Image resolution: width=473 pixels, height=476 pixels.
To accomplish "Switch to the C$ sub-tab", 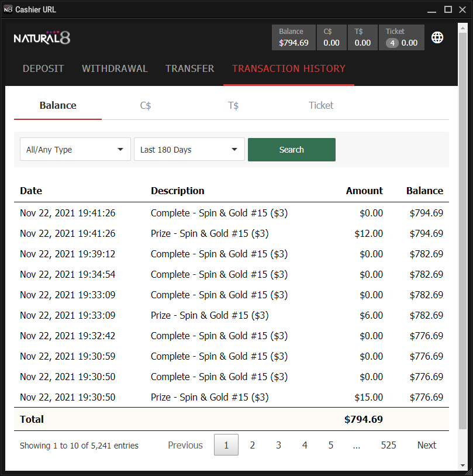I will coord(146,105).
